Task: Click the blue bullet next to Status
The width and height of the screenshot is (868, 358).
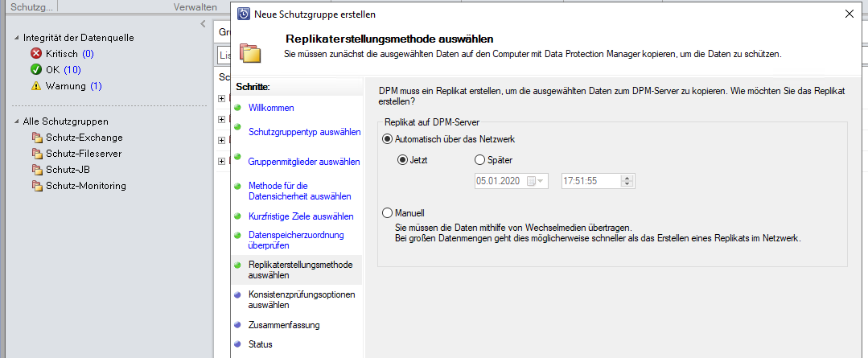Action: pyautogui.click(x=237, y=344)
